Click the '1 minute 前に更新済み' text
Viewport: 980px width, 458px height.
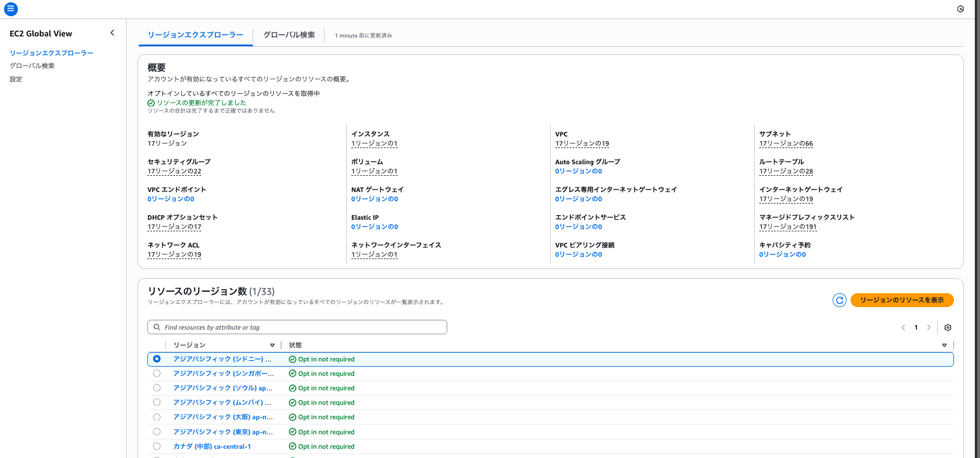point(363,36)
